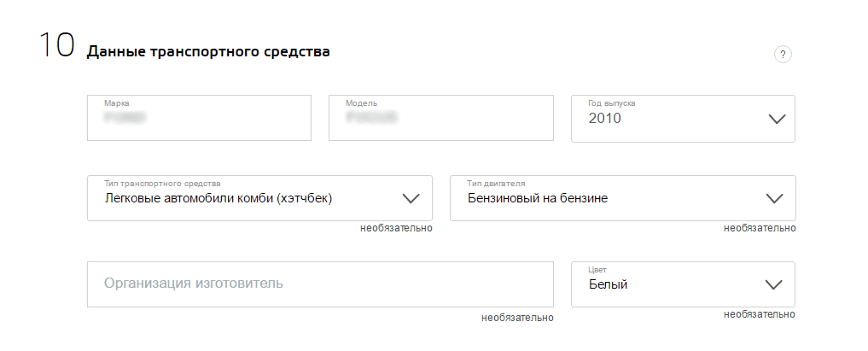This screenshot has height=351, width=868.
Task: Open the Цвет dropdown chevron
Action: pos(774,284)
